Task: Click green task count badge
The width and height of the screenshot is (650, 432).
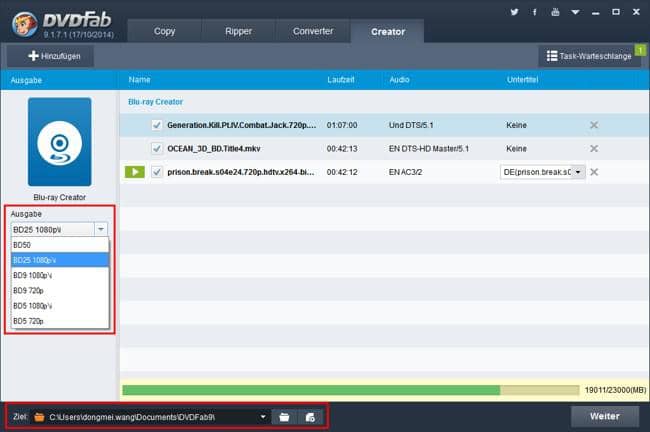Action: click(x=640, y=50)
